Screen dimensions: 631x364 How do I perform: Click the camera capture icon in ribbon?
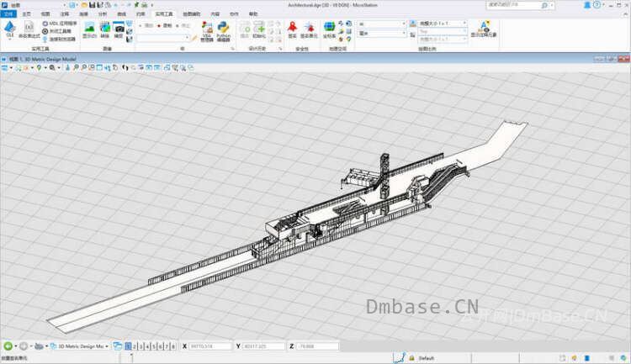(119, 30)
